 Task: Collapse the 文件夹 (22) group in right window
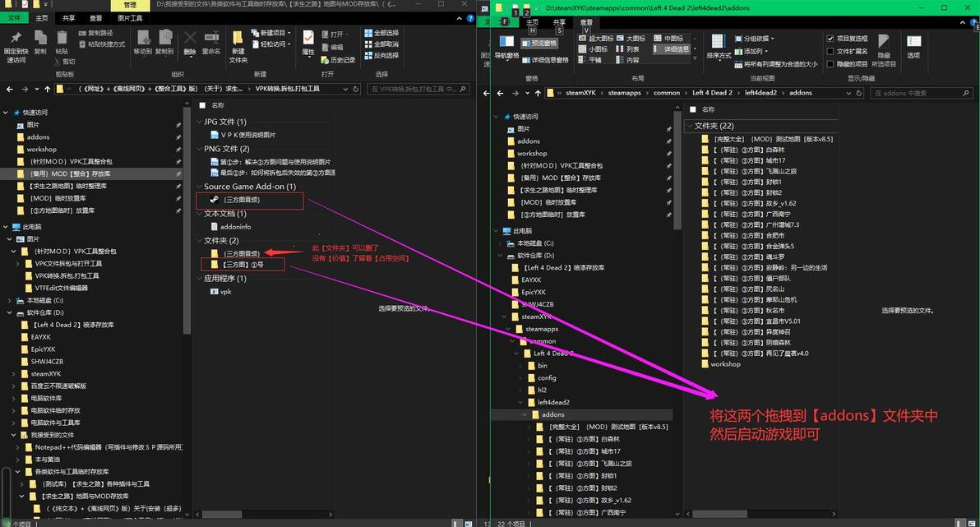point(690,127)
